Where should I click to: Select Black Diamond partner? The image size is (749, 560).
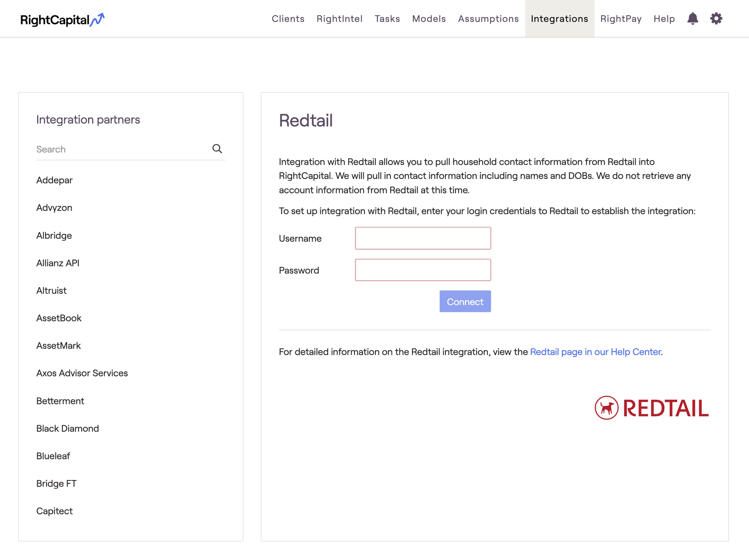click(x=67, y=429)
